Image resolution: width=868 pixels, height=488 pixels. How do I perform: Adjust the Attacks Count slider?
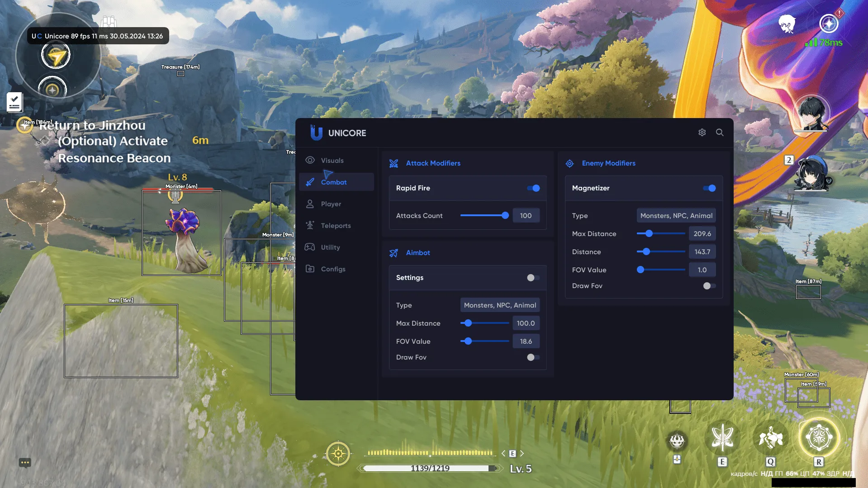(505, 216)
